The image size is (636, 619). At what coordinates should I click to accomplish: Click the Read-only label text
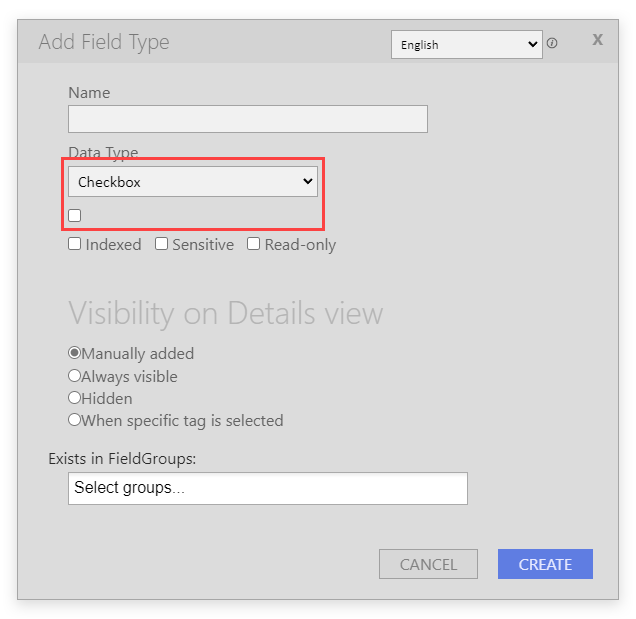(301, 245)
